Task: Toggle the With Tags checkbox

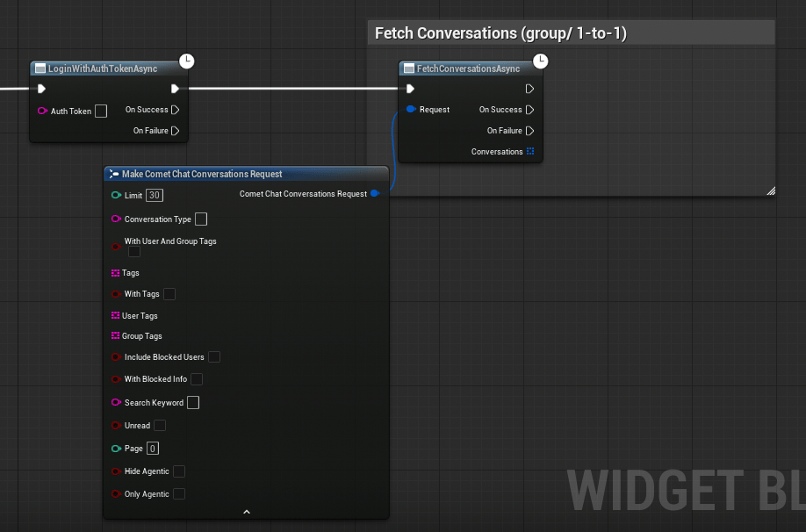Action: tap(169, 294)
